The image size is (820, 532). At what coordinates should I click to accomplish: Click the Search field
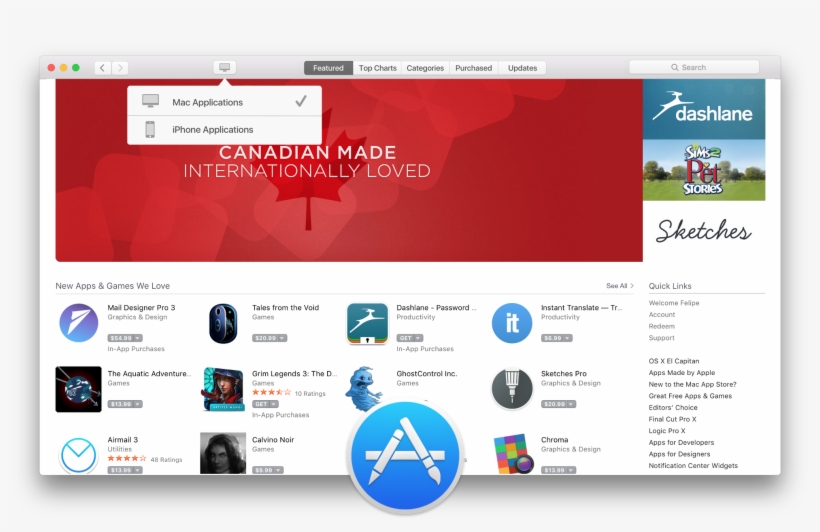pyautogui.click(x=694, y=67)
